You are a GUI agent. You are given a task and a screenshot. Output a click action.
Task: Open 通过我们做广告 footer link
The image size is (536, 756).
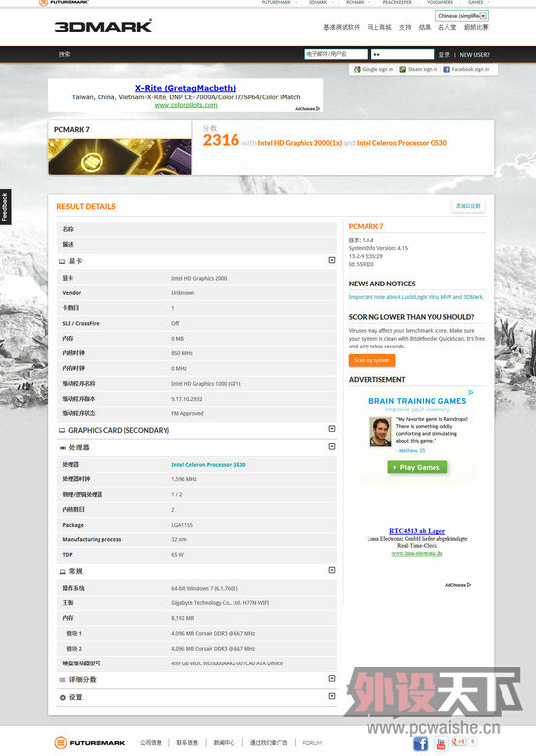pyautogui.click(x=268, y=743)
